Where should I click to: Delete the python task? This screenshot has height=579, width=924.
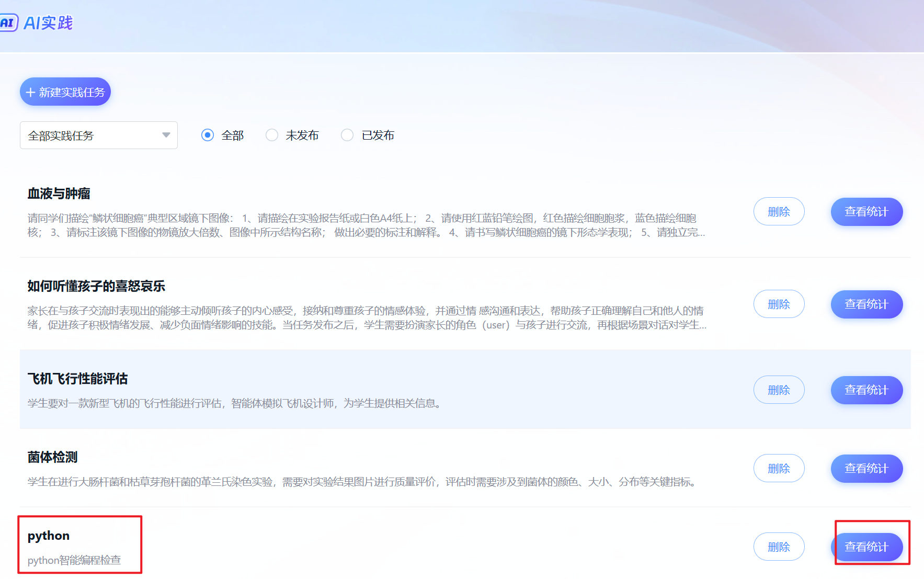click(x=779, y=547)
